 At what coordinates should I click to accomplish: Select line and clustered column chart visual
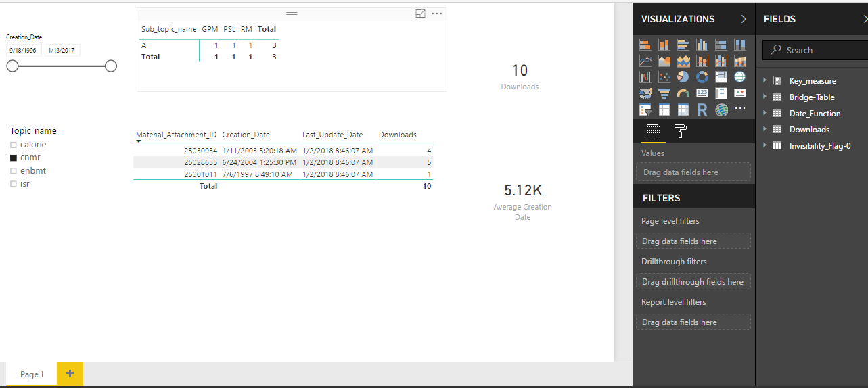pyautogui.click(x=721, y=61)
